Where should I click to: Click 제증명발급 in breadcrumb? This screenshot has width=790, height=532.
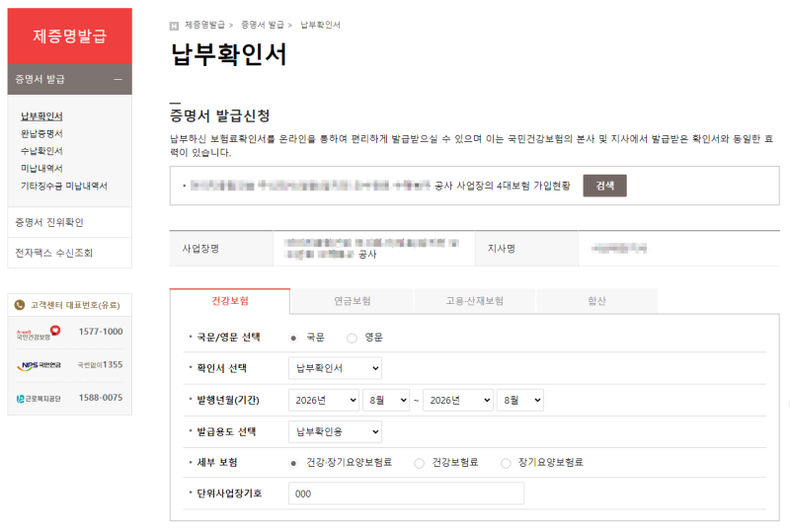pos(204,25)
